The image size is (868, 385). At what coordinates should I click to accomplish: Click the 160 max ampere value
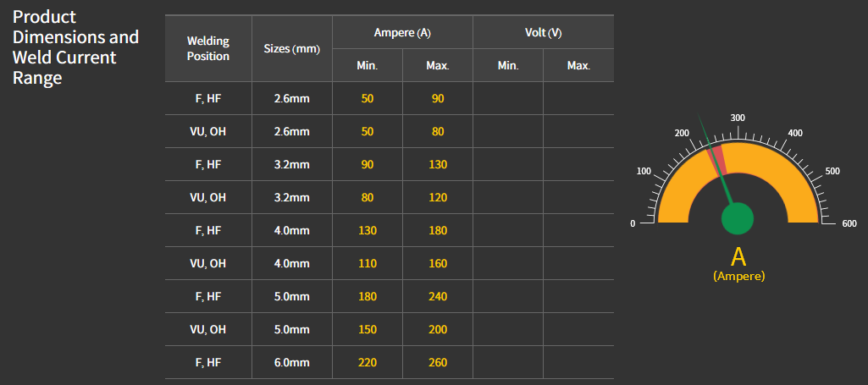[437, 263]
